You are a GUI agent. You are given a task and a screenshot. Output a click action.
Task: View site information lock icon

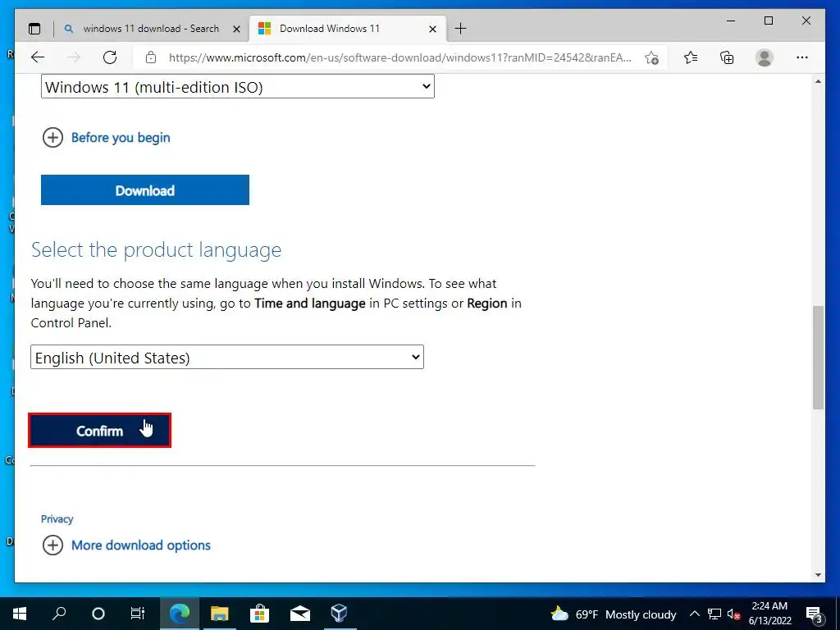151,57
